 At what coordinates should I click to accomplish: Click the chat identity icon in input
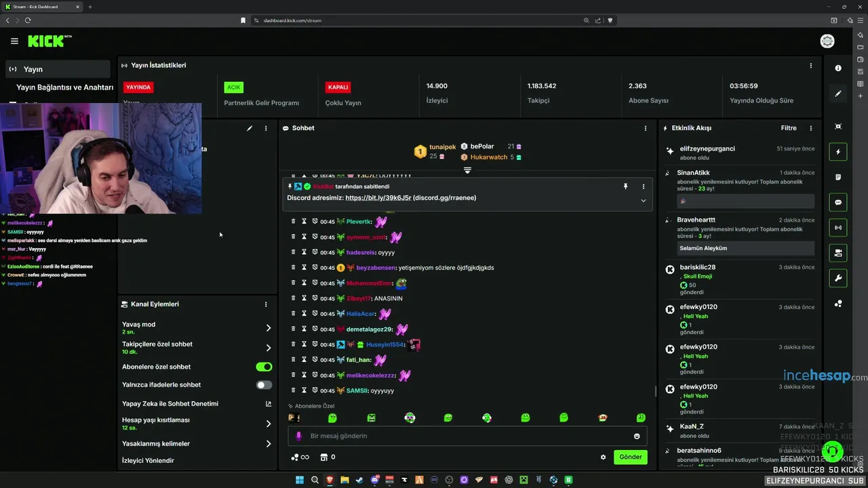click(x=299, y=436)
